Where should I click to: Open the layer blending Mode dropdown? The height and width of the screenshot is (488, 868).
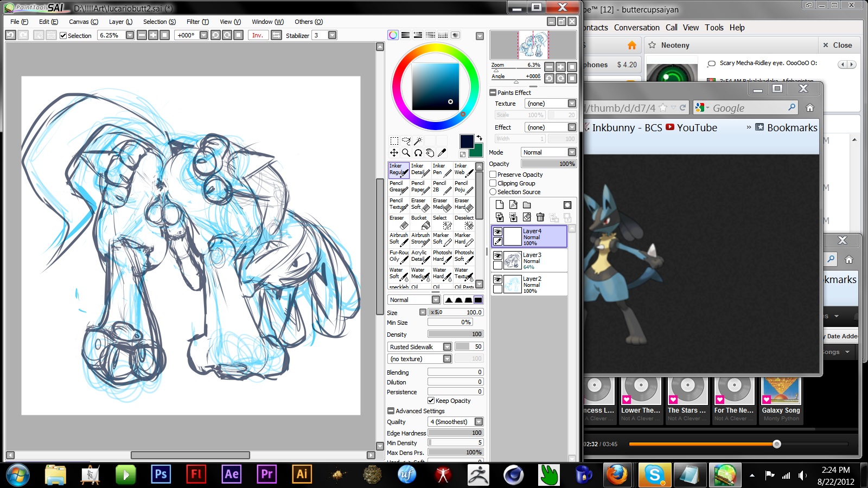572,152
